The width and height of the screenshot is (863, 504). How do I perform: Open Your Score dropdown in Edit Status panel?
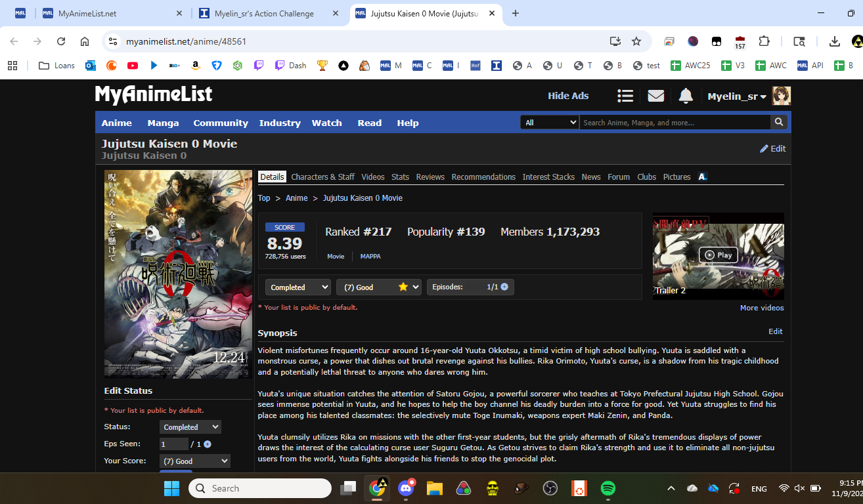[x=195, y=461]
